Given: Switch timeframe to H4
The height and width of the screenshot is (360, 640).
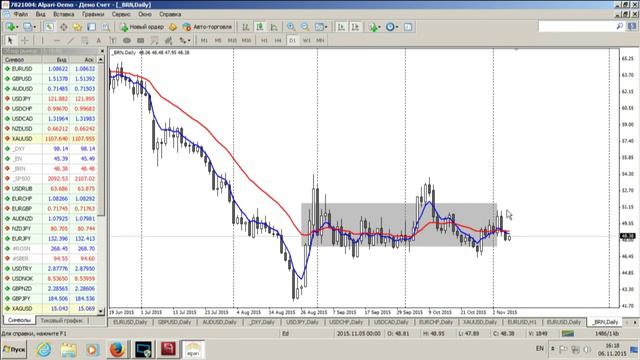Looking at the screenshot, I should [278, 40].
